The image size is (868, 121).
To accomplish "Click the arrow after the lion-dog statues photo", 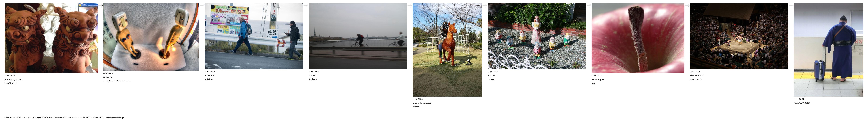I will tap(100, 5).
